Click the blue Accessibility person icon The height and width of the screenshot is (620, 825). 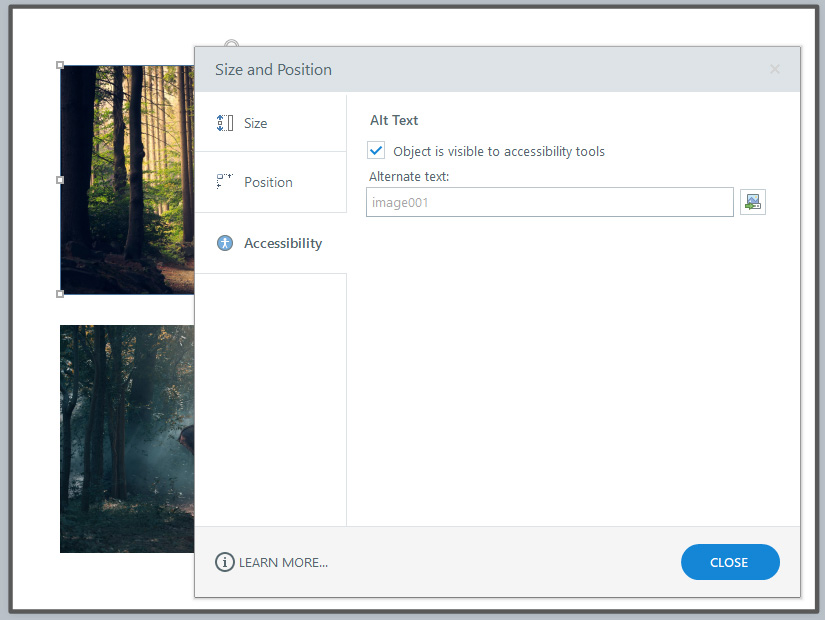[x=225, y=243]
